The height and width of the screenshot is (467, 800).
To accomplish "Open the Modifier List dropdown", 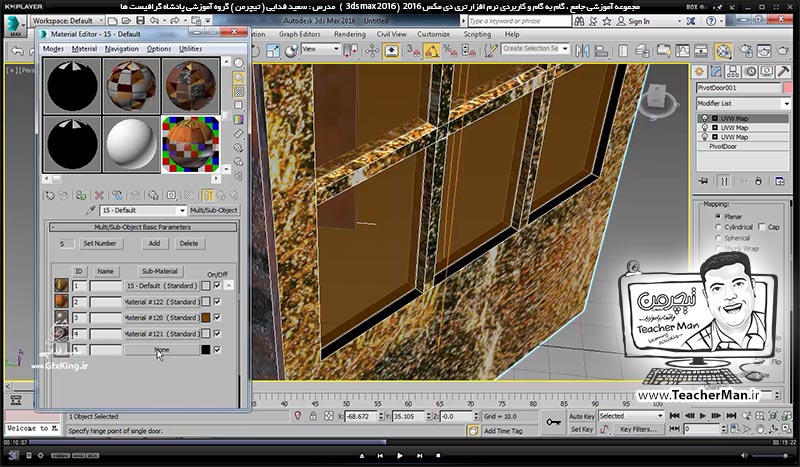I will coord(743,103).
